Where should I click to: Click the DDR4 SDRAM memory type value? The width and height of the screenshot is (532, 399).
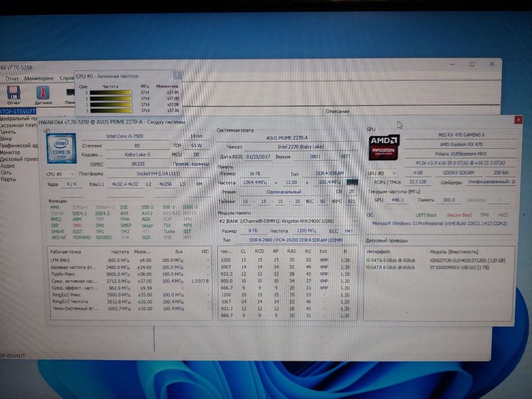[x=330, y=173]
